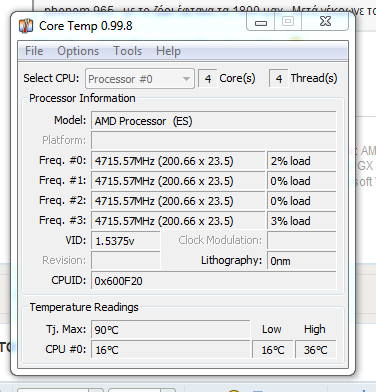This screenshot has height=392, width=376.
Task: Open the Options menu
Action: coord(78,51)
